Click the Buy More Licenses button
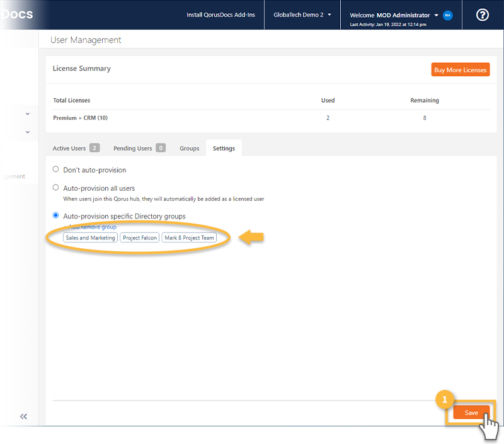 (461, 70)
